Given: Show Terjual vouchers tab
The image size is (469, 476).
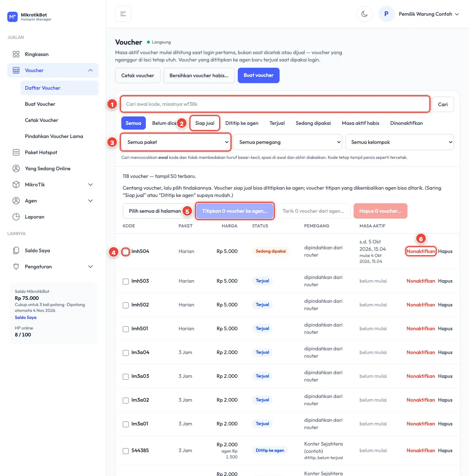Looking at the screenshot, I should pos(277,123).
